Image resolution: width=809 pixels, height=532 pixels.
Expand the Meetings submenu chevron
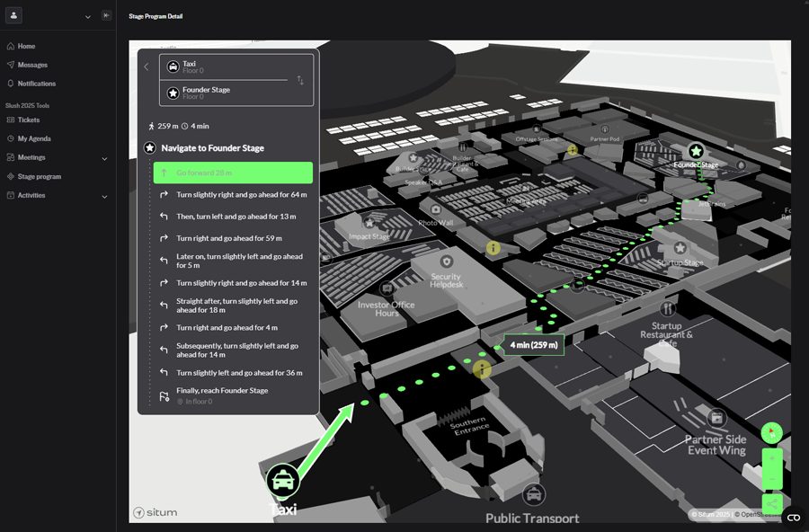point(104,158)
